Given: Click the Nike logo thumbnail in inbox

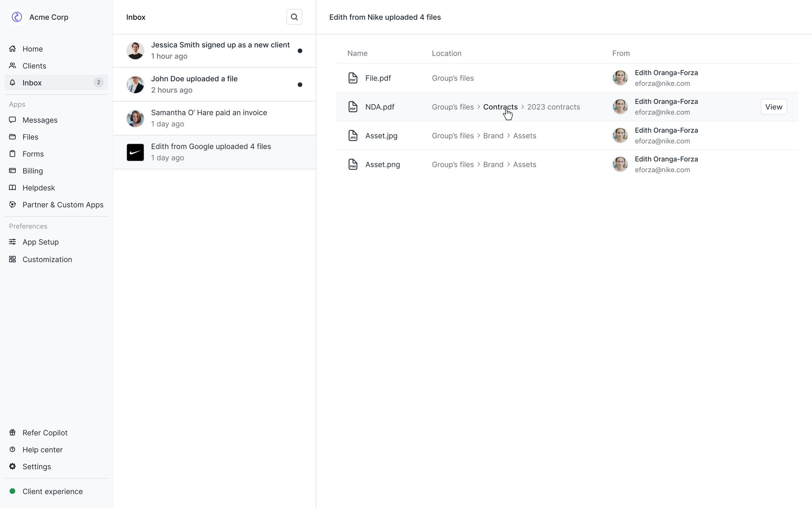Looking at the screenshot, I should (x=135, y=152).
